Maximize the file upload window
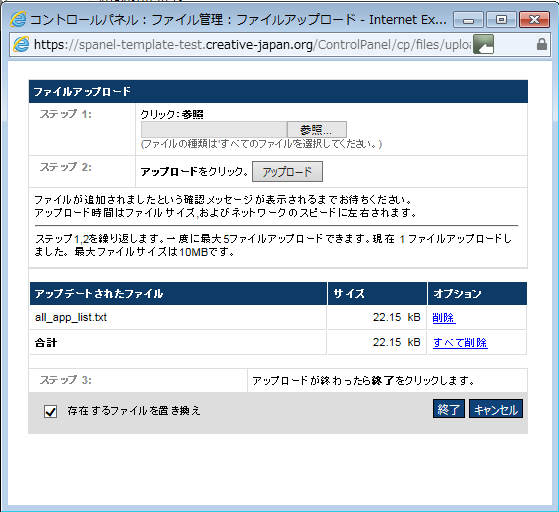Viewport: 559px width, 512px height. tap(501, 20)
